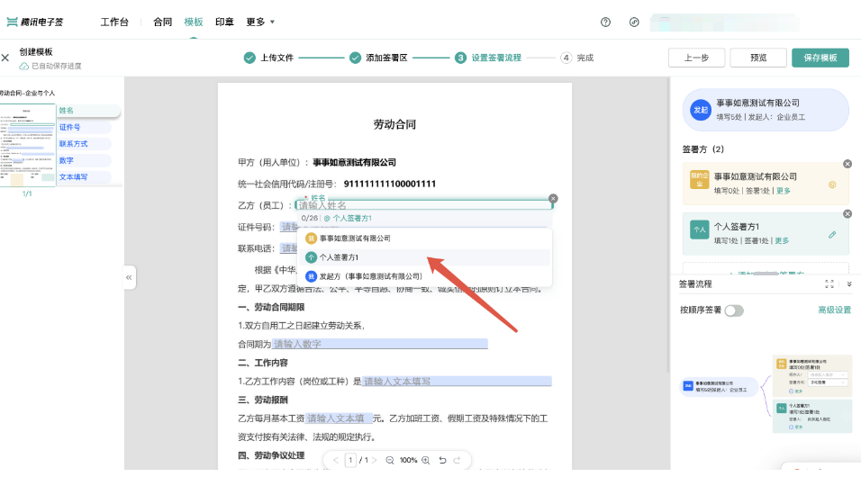Undo the last action
861x504 pixels.
click(442, 460)
